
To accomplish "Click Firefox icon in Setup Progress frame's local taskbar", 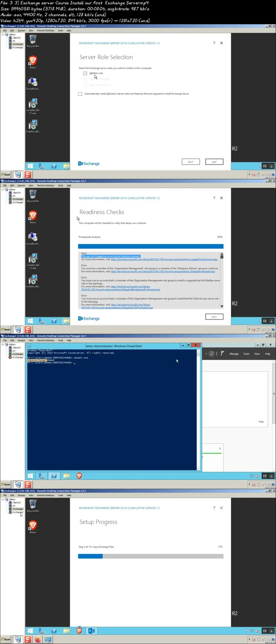I will click(x=38, y=640).
